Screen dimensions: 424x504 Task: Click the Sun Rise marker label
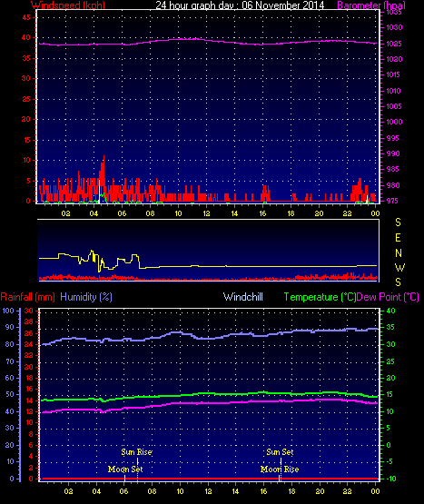tap(136, 452)
